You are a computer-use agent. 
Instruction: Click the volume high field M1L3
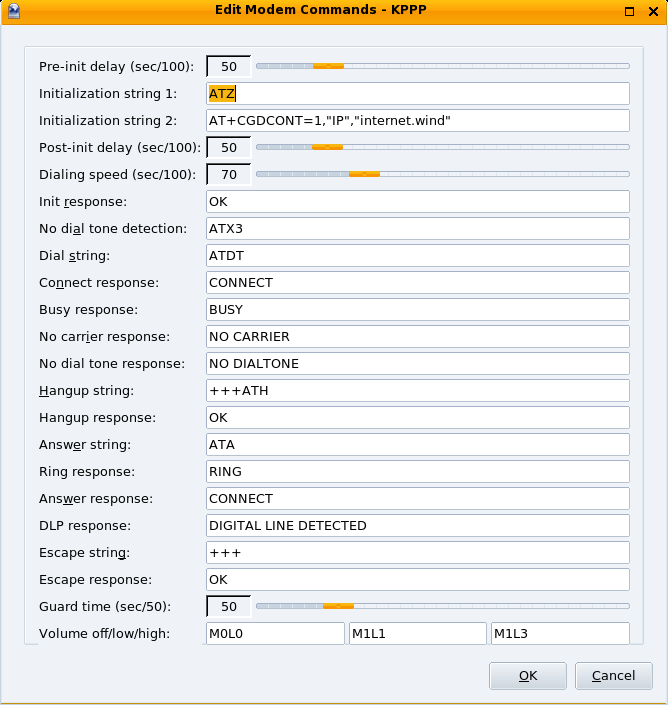click(560, 634)
